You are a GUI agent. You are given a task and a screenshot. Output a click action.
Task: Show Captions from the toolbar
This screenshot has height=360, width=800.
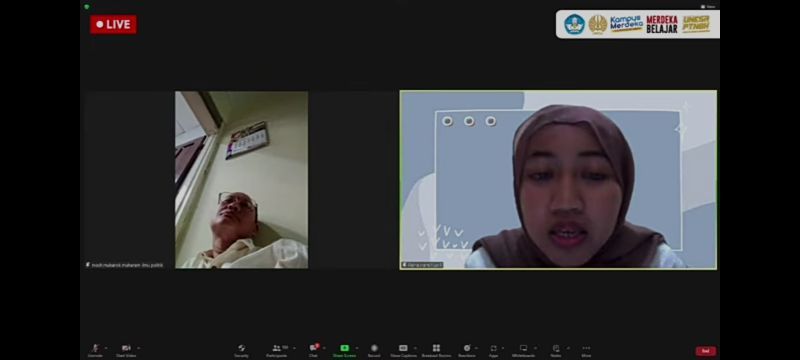[x=403, y=350]
